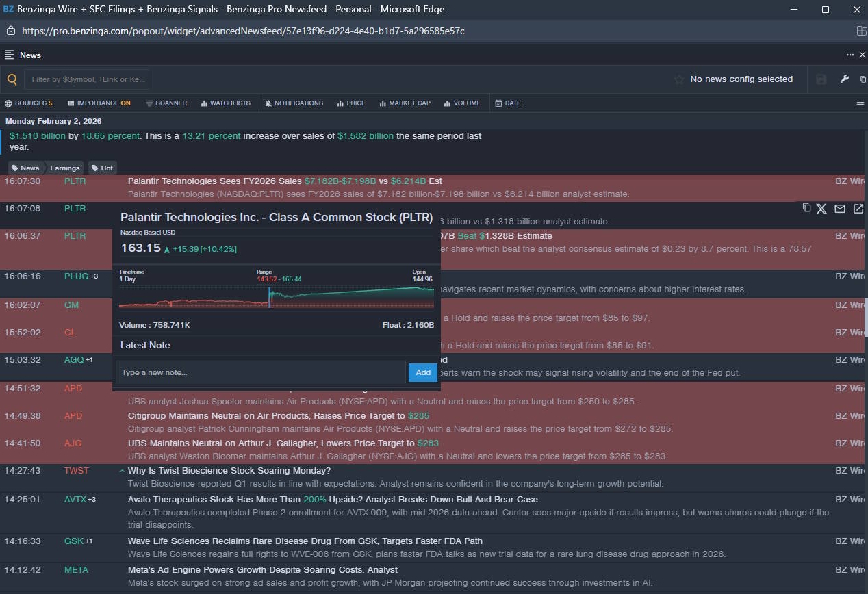
Task: Click the Add note button
Action: pos(423,372)
